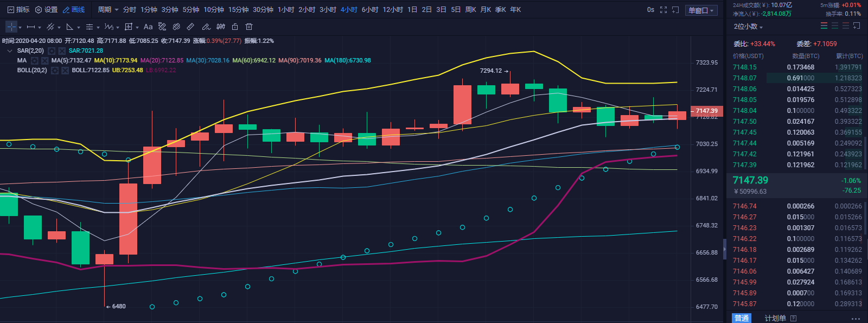
Task: Select the triangle angle drawing tool
Action: (x=70, y=27)
